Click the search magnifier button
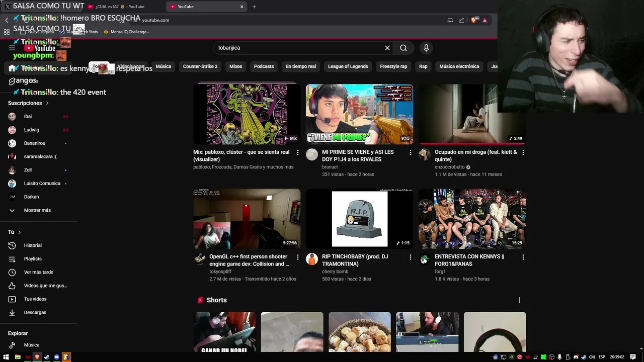The width and height of the screenshot is (644, 362). click(x=404, y=48)
